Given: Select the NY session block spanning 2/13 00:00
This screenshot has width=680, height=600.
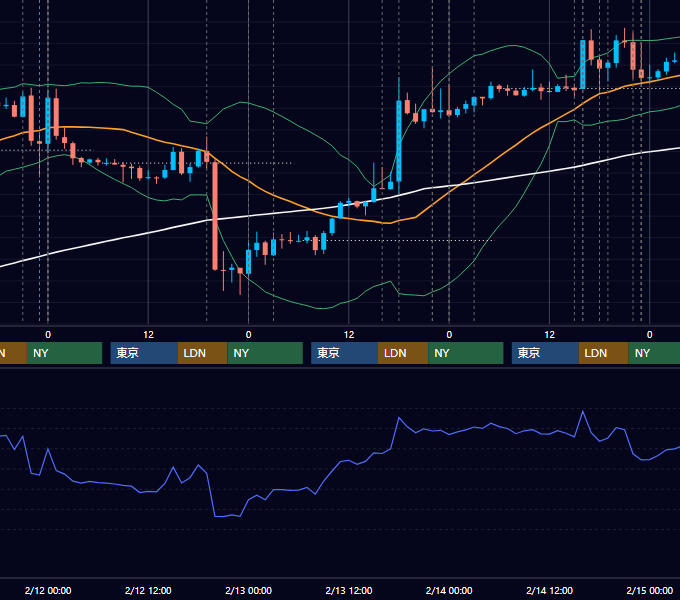Looking at the screenshot, I should (x=265, y=353).
